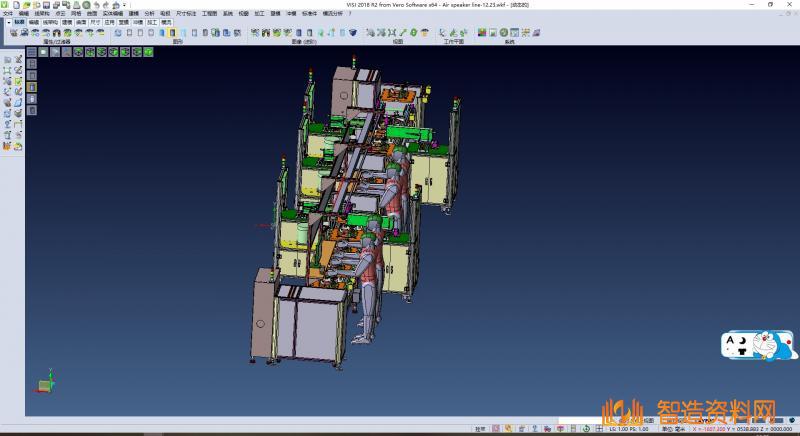Click the grid icon at viewport top-left corner
The width and height of the screenshot is (800, 436).
pyautogui.click(x=31, y=52)
